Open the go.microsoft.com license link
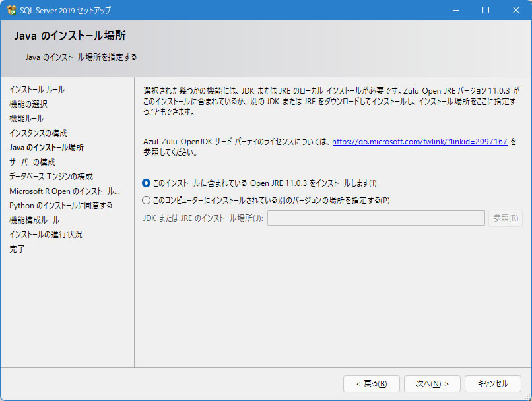Screen dimensions: 532x401 [x=419, y=142]
